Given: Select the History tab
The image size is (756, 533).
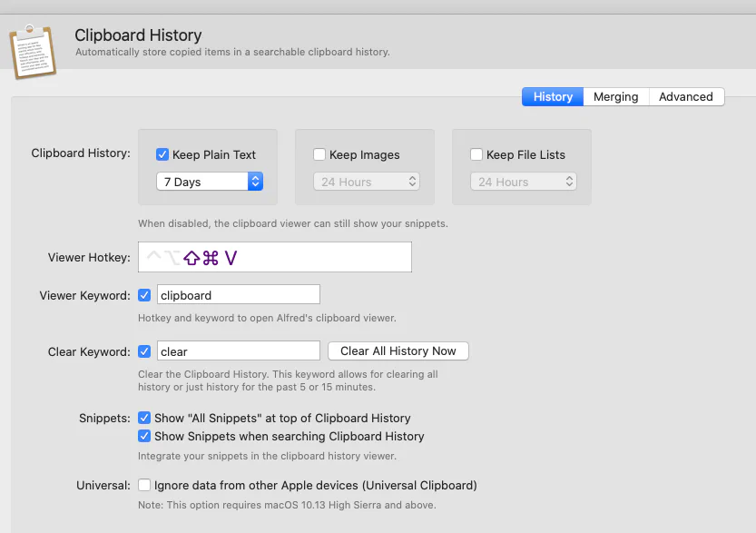Looking at the screenshot, I should coord(553,97).
